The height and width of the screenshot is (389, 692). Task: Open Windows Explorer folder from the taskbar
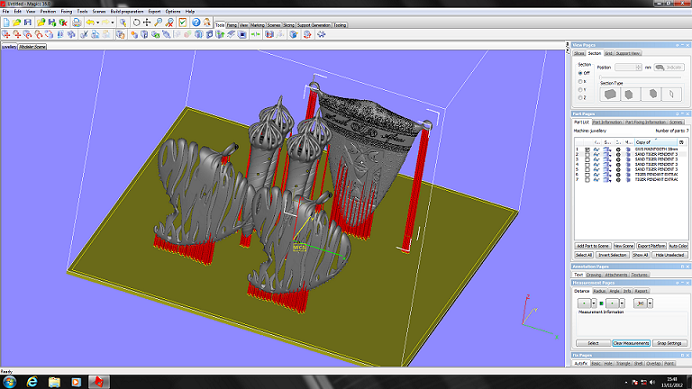(54, 382)
